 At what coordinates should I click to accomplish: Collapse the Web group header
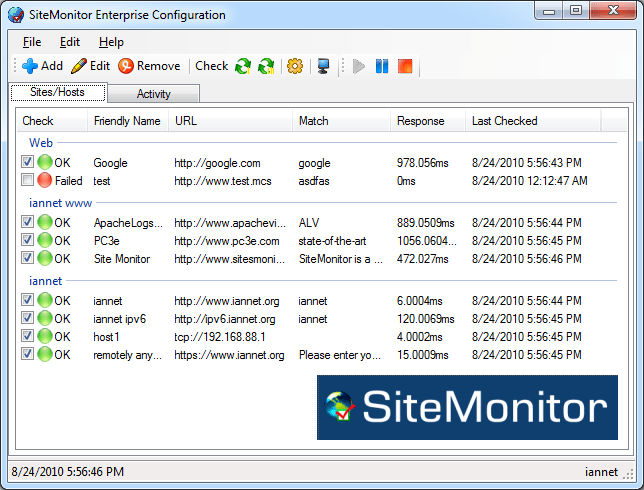click(x=41, y=143)
